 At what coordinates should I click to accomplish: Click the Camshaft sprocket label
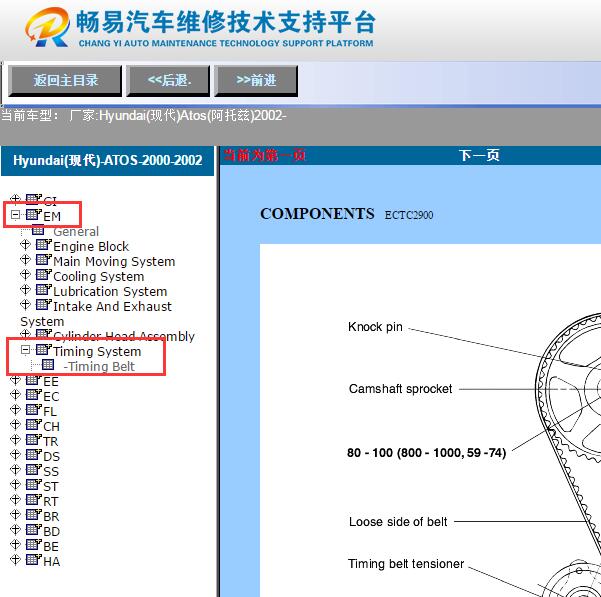400,389
